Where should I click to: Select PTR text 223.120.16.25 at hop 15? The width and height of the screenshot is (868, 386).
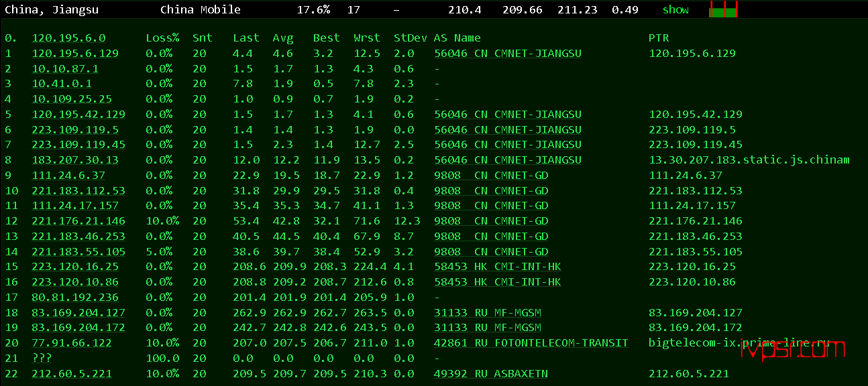tap(692, 267)
